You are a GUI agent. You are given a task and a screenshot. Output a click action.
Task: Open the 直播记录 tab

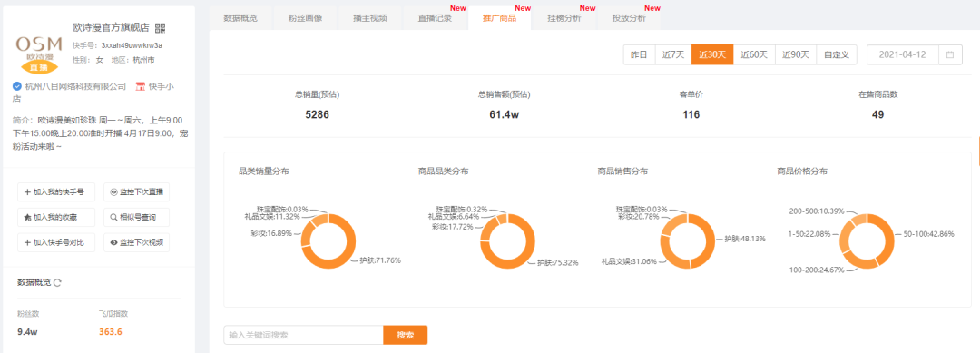(435, 18)
